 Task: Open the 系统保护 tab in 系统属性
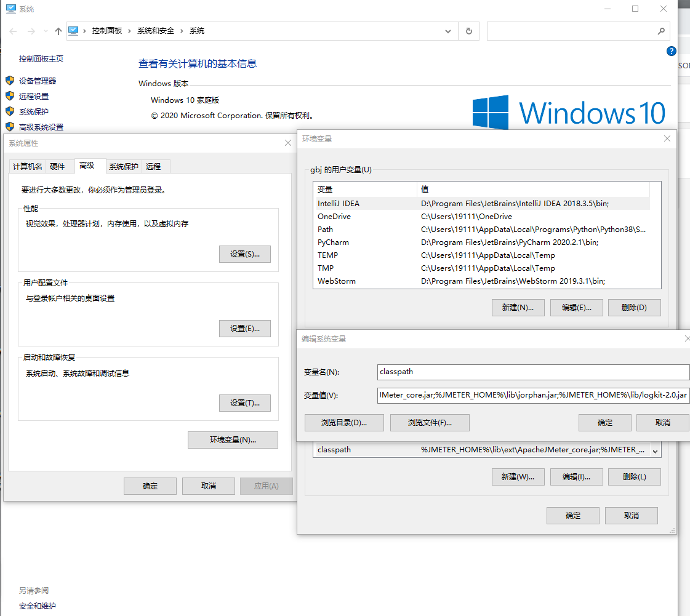point(124,166)
